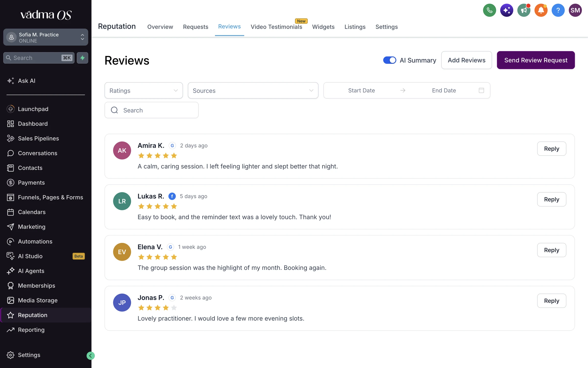Open the SM user profile avatar

pos(575,10)
